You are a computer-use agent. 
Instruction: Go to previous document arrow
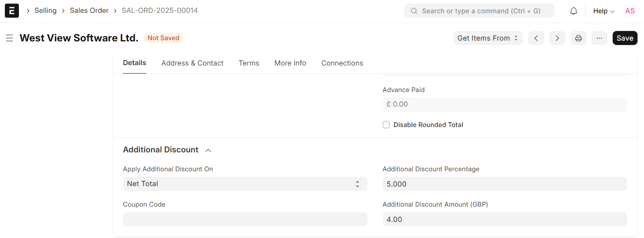536,38
